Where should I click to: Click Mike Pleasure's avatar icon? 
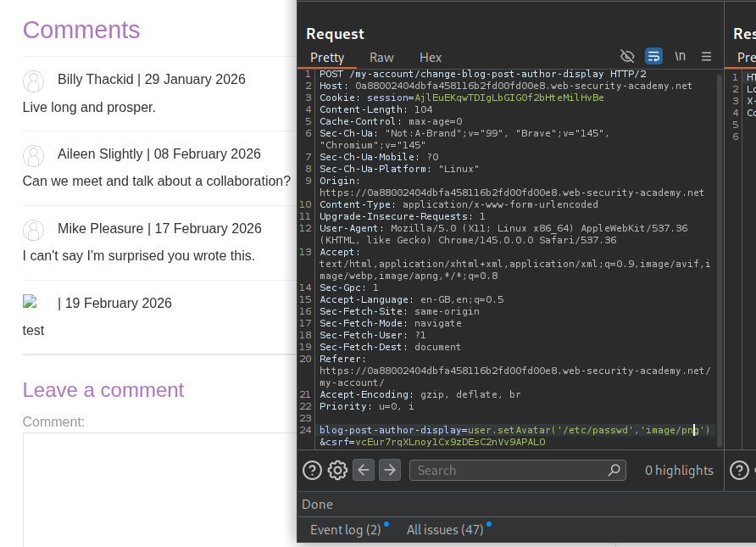pyautogui.click(x=33, y=231)
